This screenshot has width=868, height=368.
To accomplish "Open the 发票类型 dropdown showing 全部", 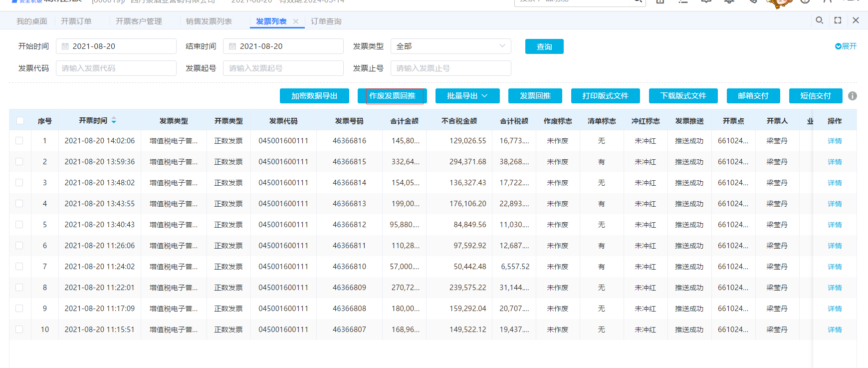I will (x=451, y=46).
